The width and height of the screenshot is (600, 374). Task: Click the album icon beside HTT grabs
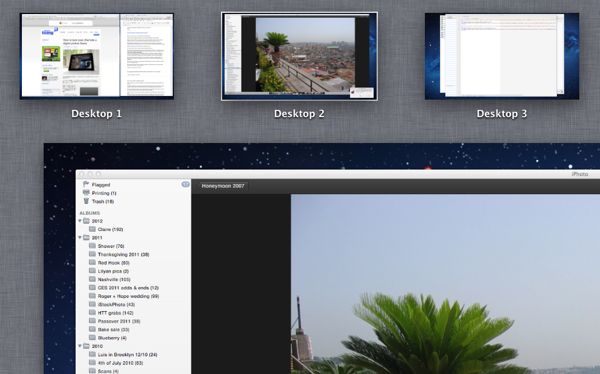tap(92, 313)
